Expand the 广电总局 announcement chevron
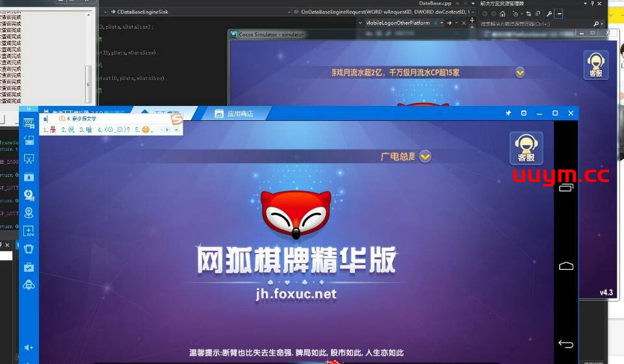This screenshot has height=364, width=624. point(425,156)
